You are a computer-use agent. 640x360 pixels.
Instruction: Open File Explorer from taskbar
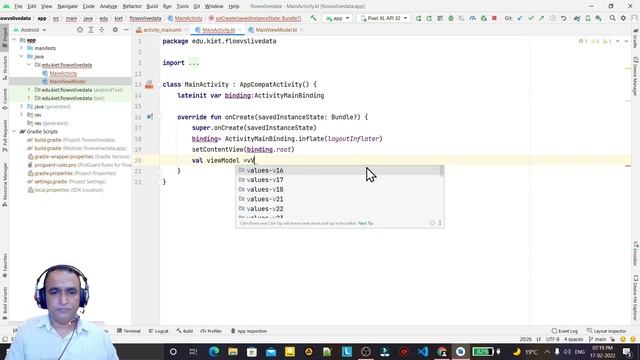point(233,351)
